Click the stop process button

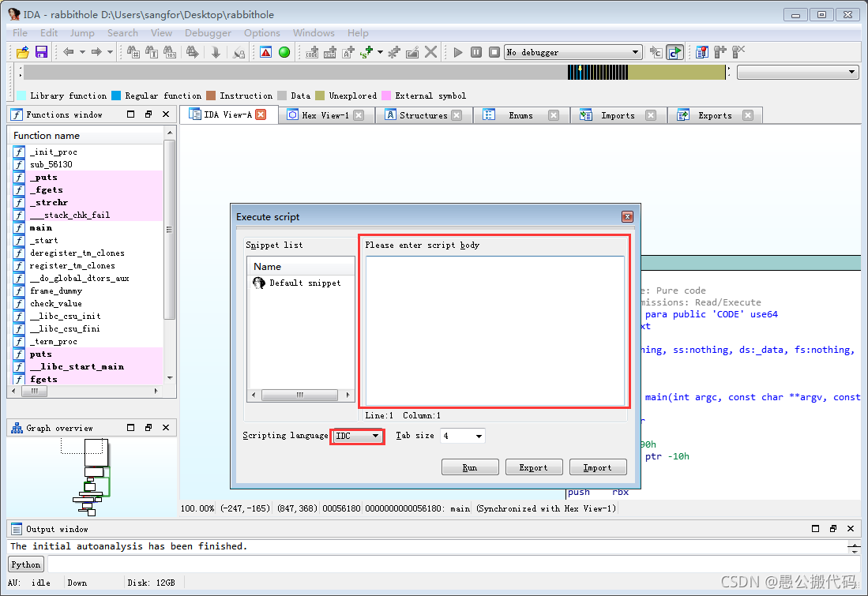click(x=494, y=53)
